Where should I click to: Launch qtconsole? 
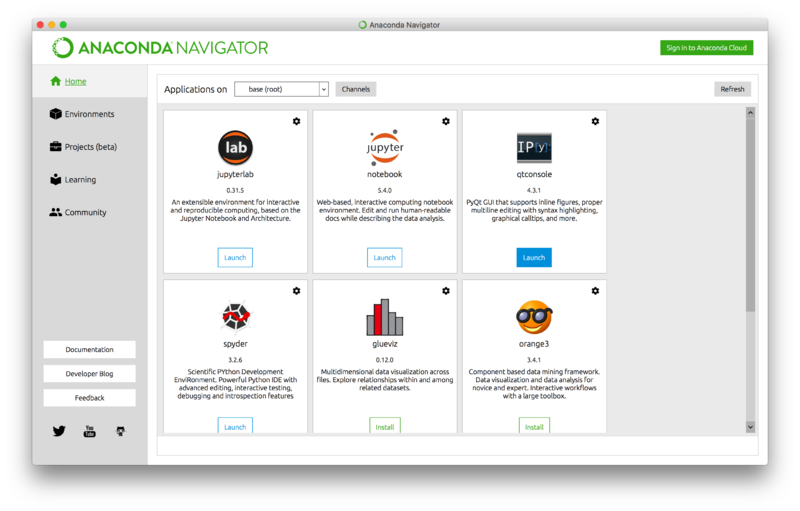[534, 258]
